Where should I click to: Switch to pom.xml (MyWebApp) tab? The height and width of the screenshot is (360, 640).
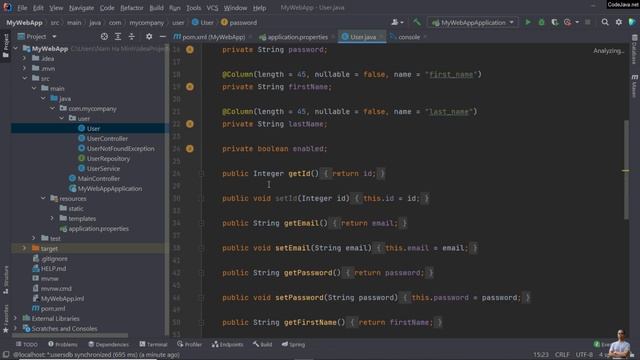(210, 37)
